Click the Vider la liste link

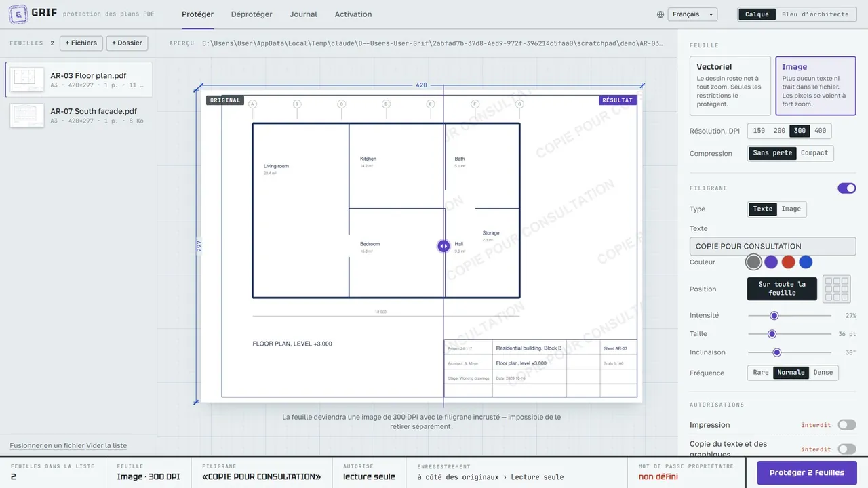pyautogui.click(x=106, y=445)
